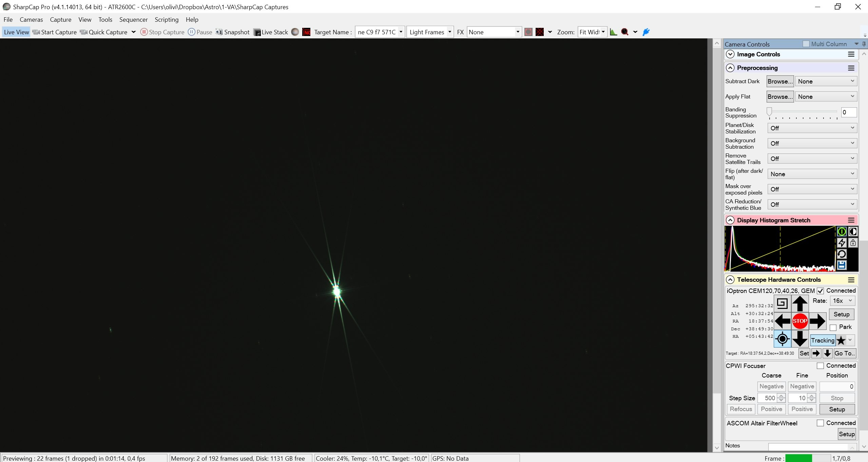The width and height of the screenshot is (868, 462).
Task: Open the Tools menu
Action: 105,19
